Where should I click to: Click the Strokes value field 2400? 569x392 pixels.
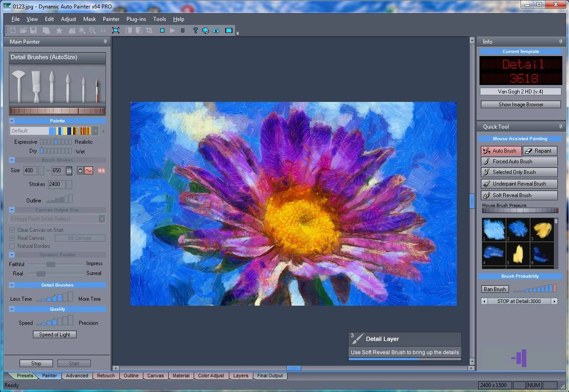(x=57, y=184)
